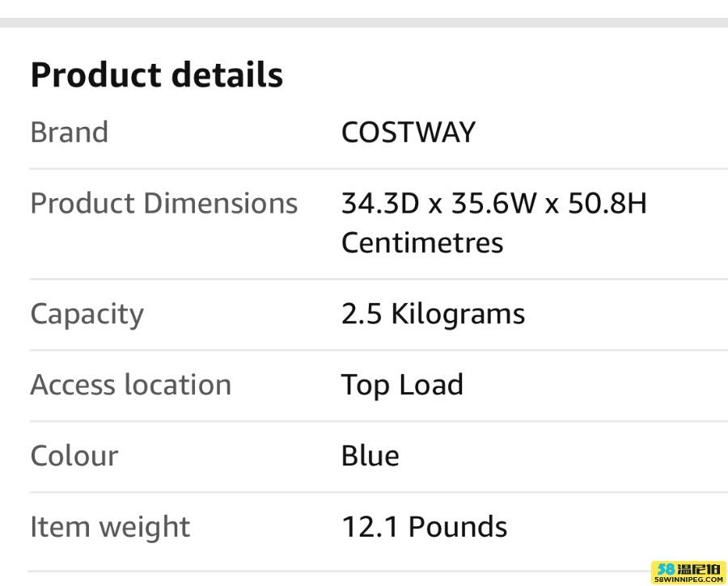Image resolution: width=728 pixels, height=586 pixels.
Task: Click the Chinese characters in watermark badge
Action: coord(700,569)
